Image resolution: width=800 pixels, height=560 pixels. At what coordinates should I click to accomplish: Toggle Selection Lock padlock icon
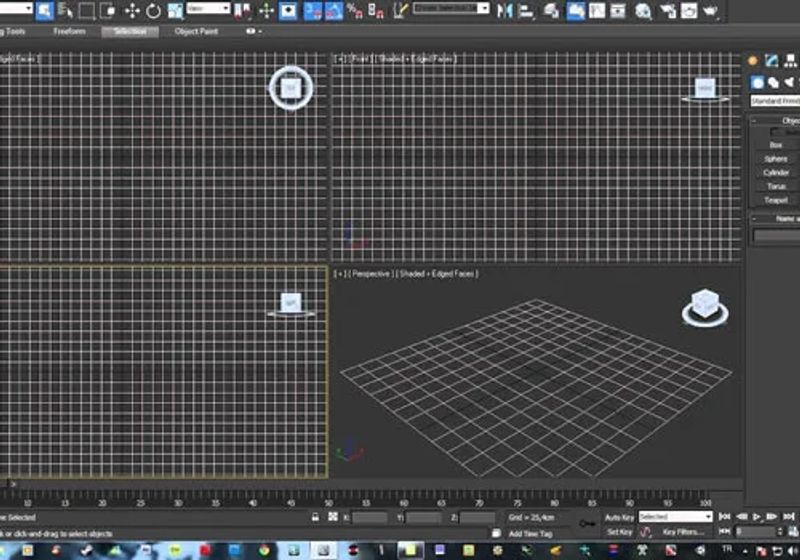coord(315,517)
